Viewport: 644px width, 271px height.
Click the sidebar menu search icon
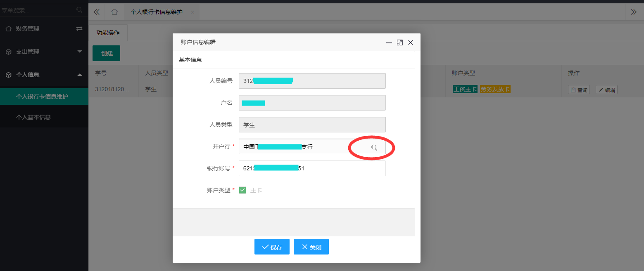(80, 10)
